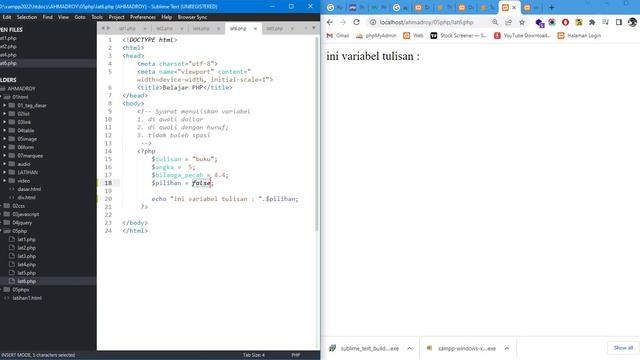The image size is (640, 360).
Task: Open the xampp-windows download options chevron
Action: (507, 349)
